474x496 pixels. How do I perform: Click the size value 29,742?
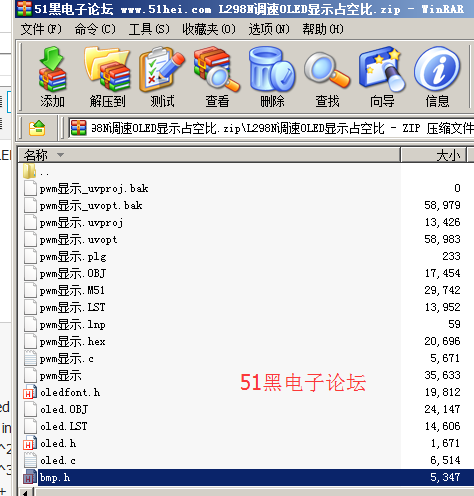click(442, 290)
